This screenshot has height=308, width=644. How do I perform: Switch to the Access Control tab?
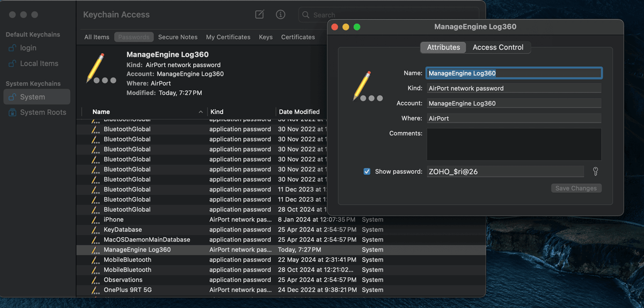point(497,47)
